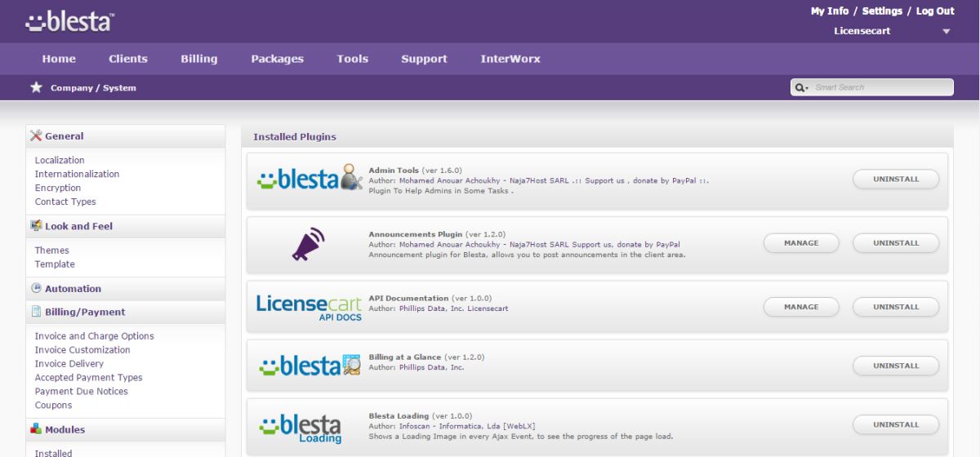Viewport: 980px width, 457px height.
Task: Click the General section wrench icon
Action: 36,136
